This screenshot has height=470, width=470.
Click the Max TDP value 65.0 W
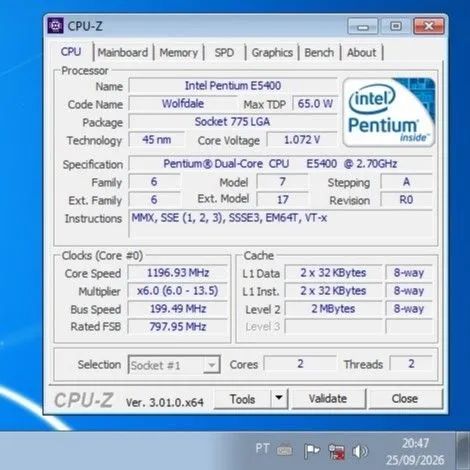click(x=315, y=104)
